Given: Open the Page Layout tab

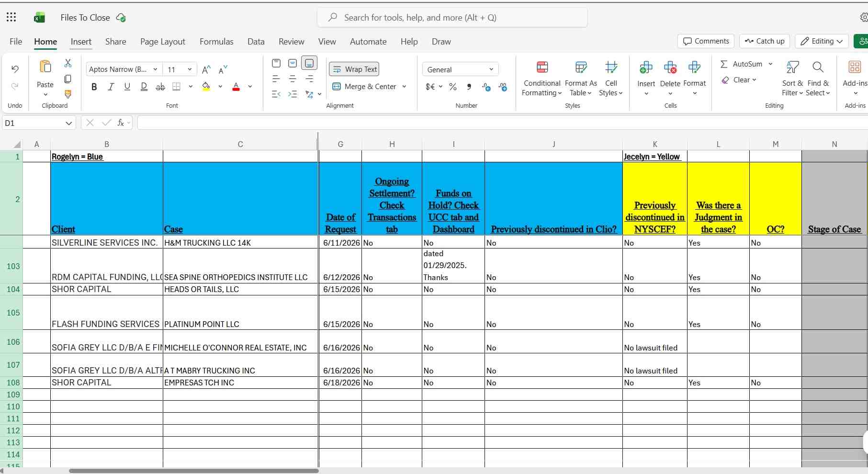Looking at the screenshot, I should coord(163,42).
